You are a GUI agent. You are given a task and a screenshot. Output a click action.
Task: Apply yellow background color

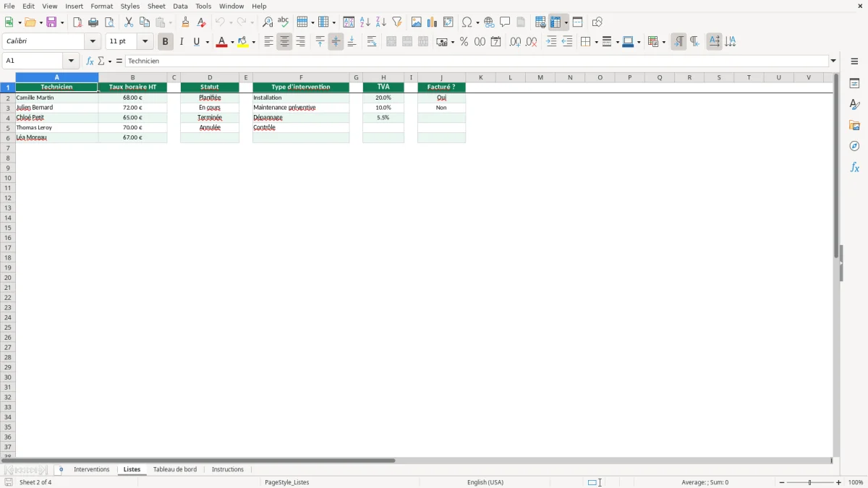click(x=242, y=42)
